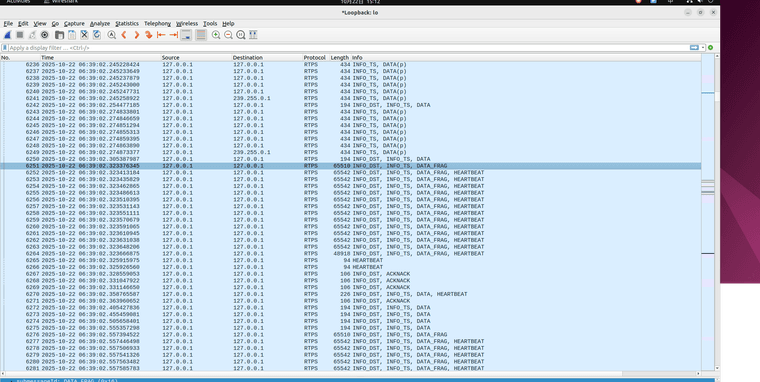Viewport: 760px width, 382px height.
Task: Open the File menu
Action: [x=8, y=23]
